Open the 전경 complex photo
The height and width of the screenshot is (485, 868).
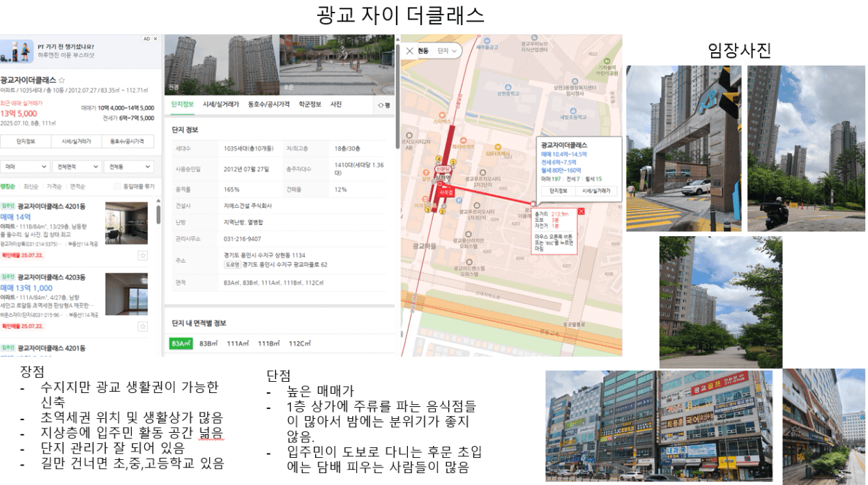click(x=221, y=64)
